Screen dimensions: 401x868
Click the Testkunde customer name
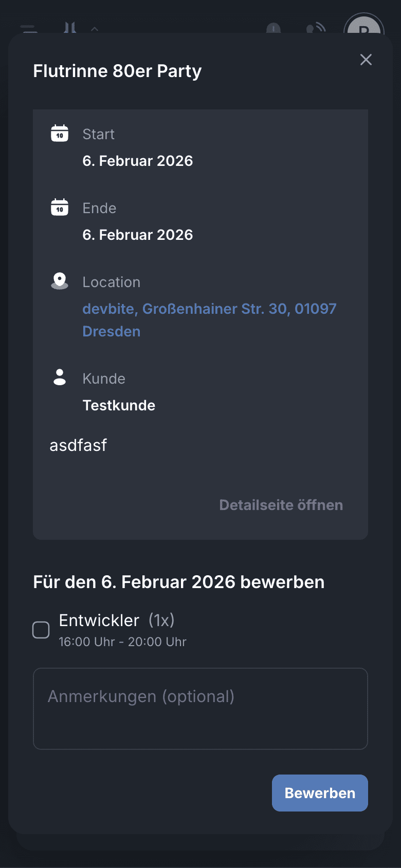(119, 405)
